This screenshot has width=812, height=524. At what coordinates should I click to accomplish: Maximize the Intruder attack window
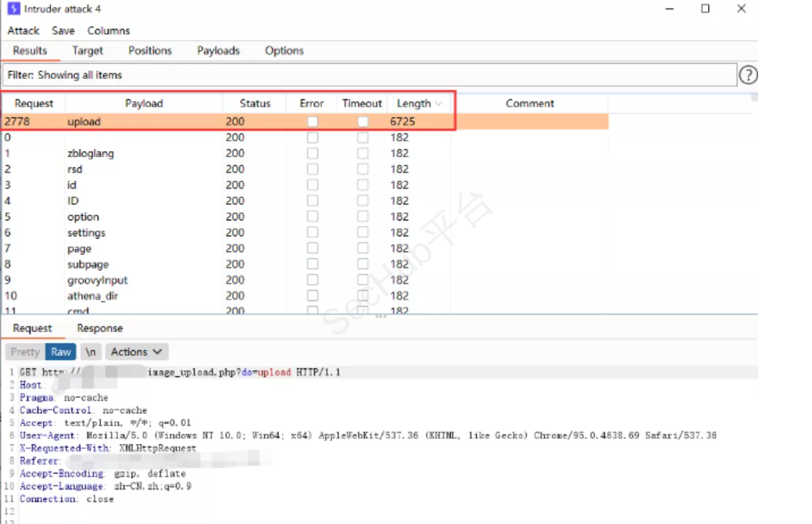705,9
